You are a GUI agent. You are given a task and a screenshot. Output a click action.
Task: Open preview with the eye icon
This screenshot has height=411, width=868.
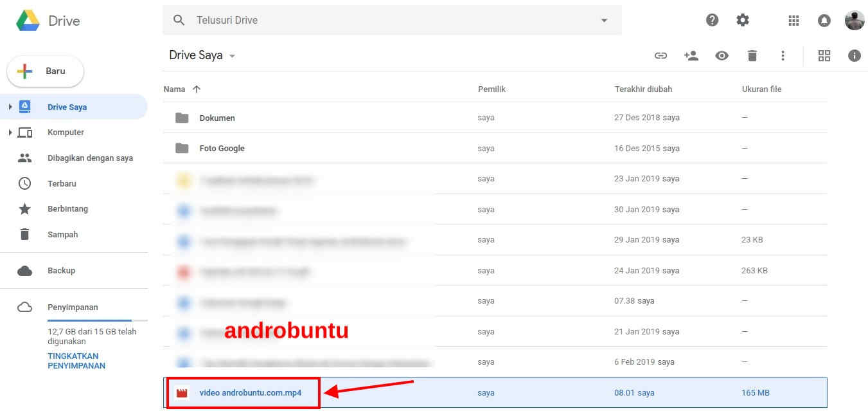(x=722, y=55)
